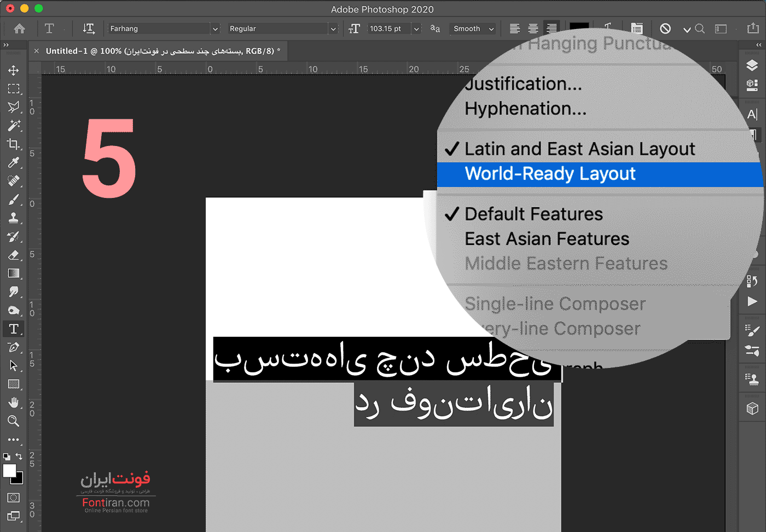Viewport: 766px width, 532px height.
Task: Expand the Smooth anti-aliasing dropdown
Action: point(474,29)
